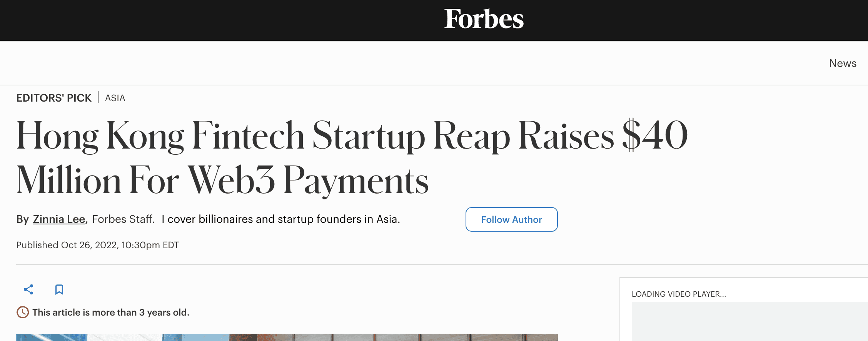Open the ASIA category link
The image size is (868, 341).
click(115, 98)
